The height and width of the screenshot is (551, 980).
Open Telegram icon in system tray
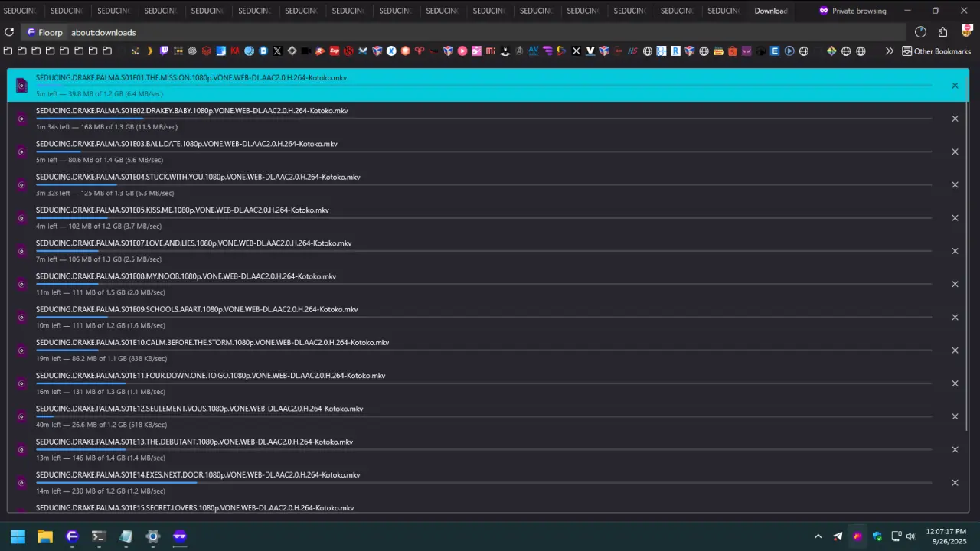pos(838,536)
